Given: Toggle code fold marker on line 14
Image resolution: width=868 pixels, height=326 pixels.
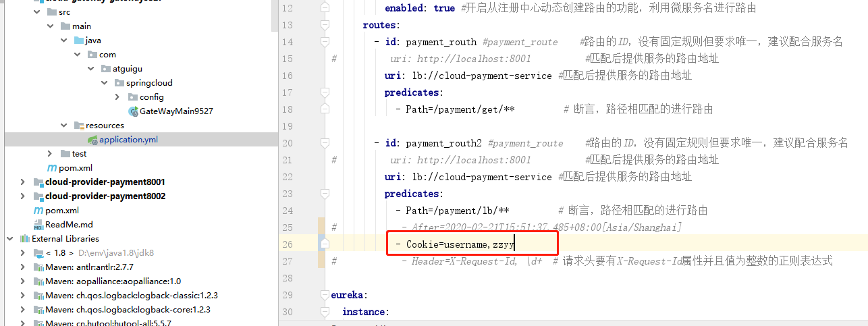Looking at the screenshot, I should [x=325, y=42].
